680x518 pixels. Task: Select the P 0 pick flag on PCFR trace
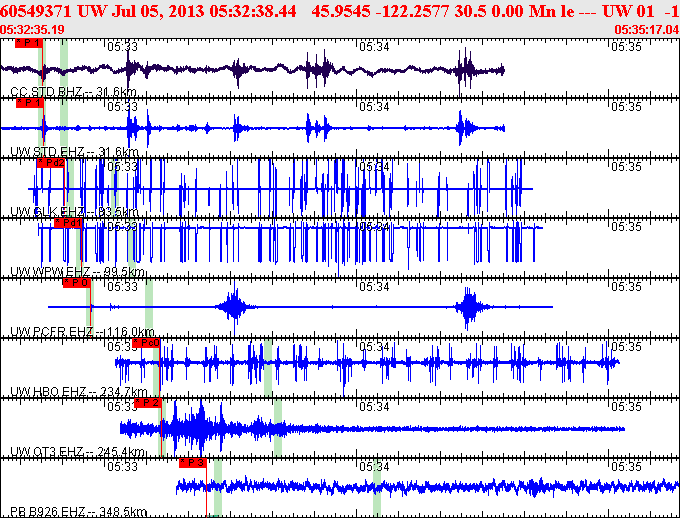pyautogui.click(x=77, y=283)
